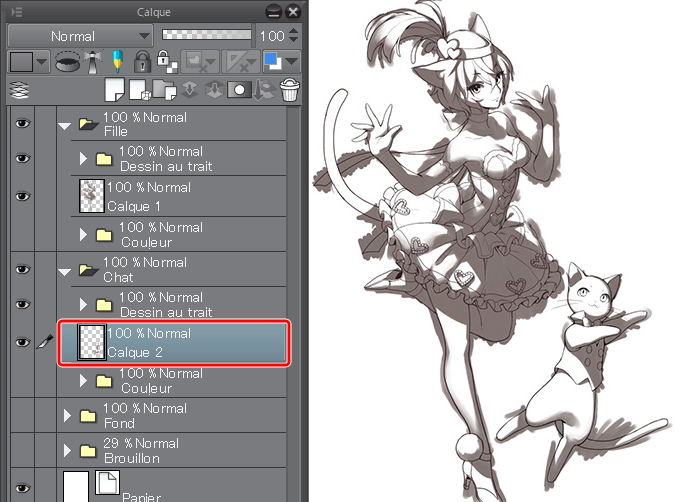Select the Calque 1 layer name

pyautogui.click(x=134, y=206)
